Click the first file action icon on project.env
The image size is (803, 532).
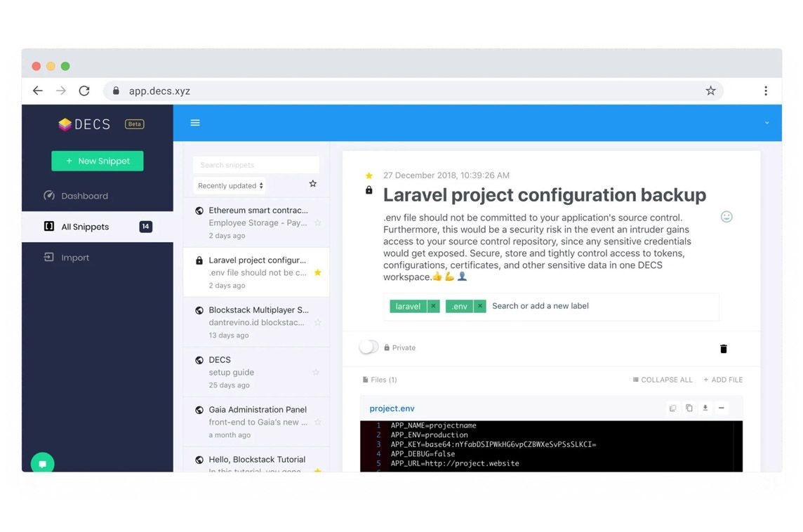tap(672, 408)
